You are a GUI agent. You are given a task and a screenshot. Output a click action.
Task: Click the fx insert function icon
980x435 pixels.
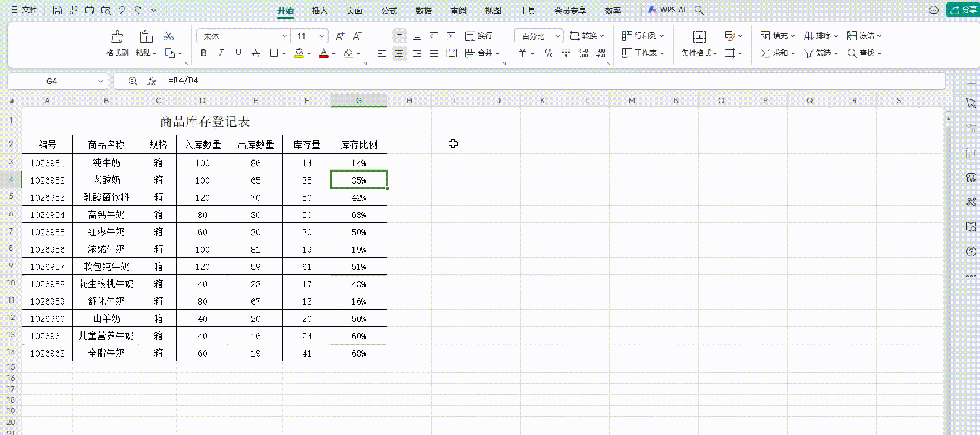[151, 81]
